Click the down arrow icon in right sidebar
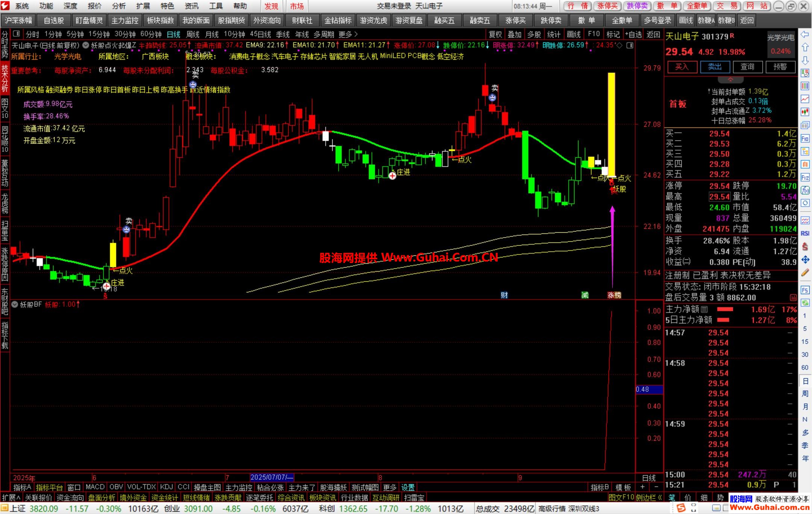 [805, 60]
